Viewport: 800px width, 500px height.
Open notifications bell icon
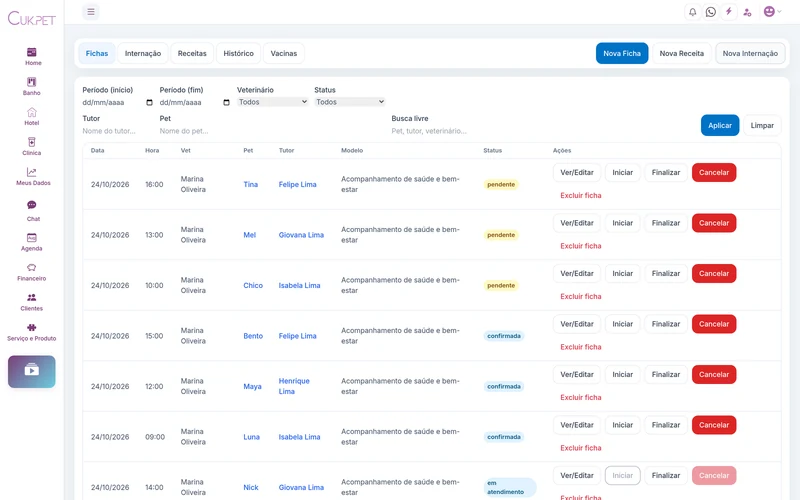coord(692,12)
